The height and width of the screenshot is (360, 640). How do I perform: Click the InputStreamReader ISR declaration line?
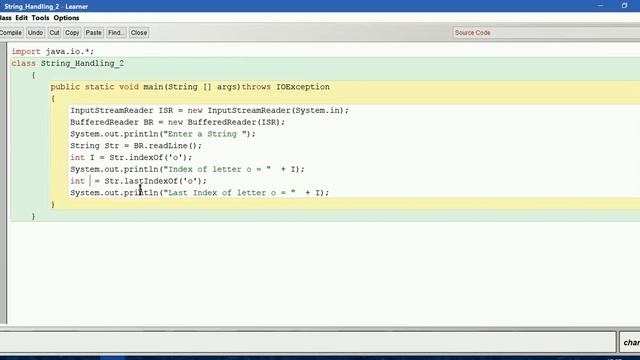(x=209, y=111)
